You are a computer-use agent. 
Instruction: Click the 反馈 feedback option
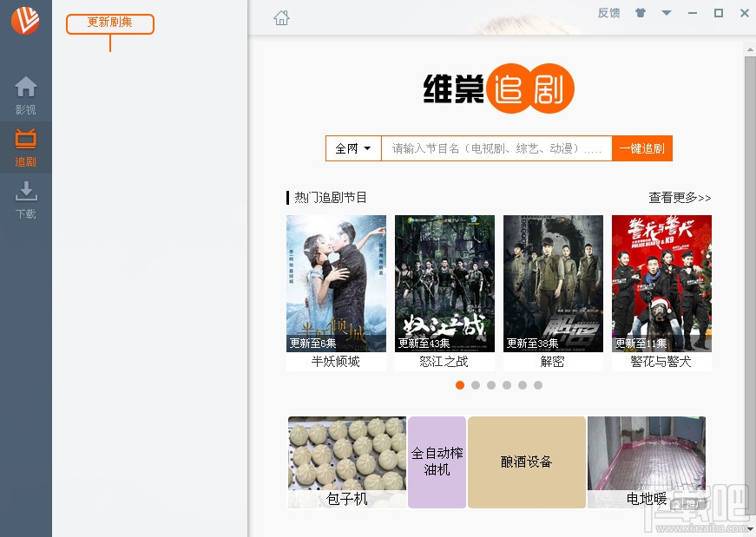[608, 13]
